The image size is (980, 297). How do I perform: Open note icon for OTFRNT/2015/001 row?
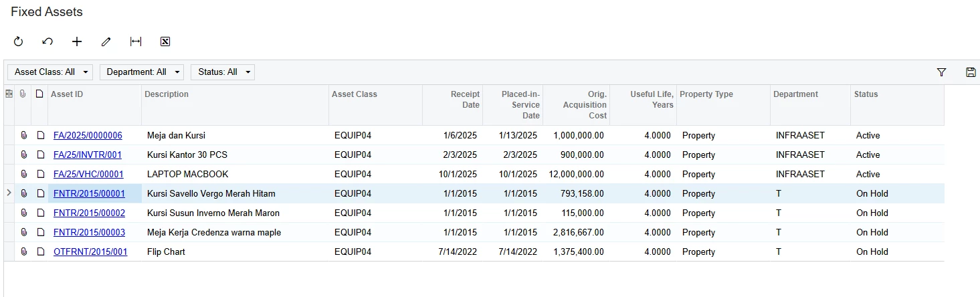(39, 252)
